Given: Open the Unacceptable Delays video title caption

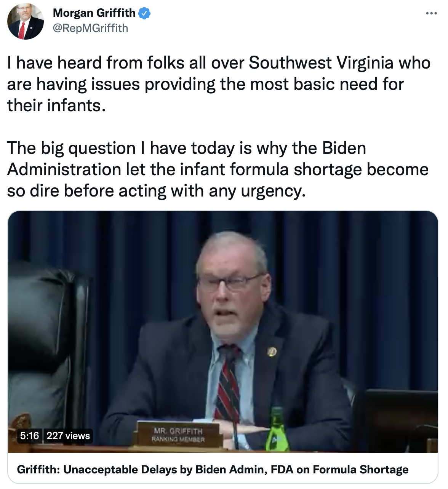Looking at the screenshot, I should click(213, 469).
